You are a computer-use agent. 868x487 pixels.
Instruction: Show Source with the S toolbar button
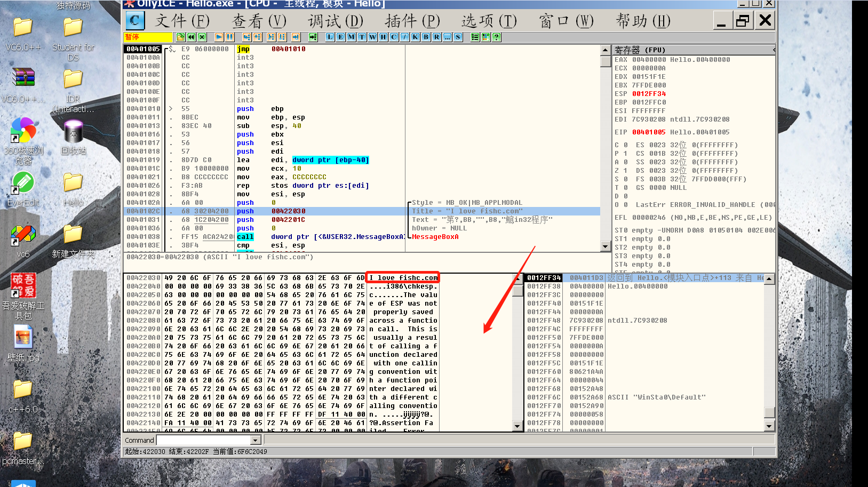(x=458, y=37)
